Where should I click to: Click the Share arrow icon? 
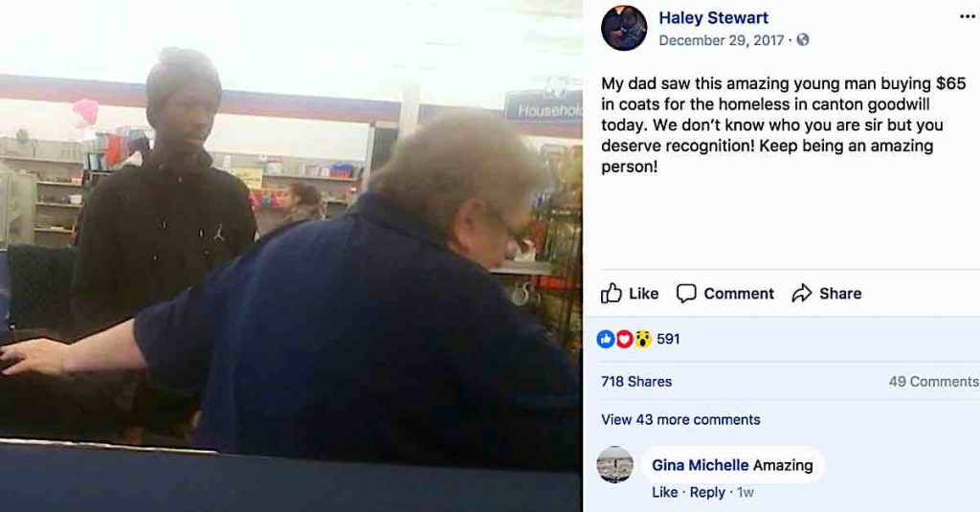(x=801, y=293)
